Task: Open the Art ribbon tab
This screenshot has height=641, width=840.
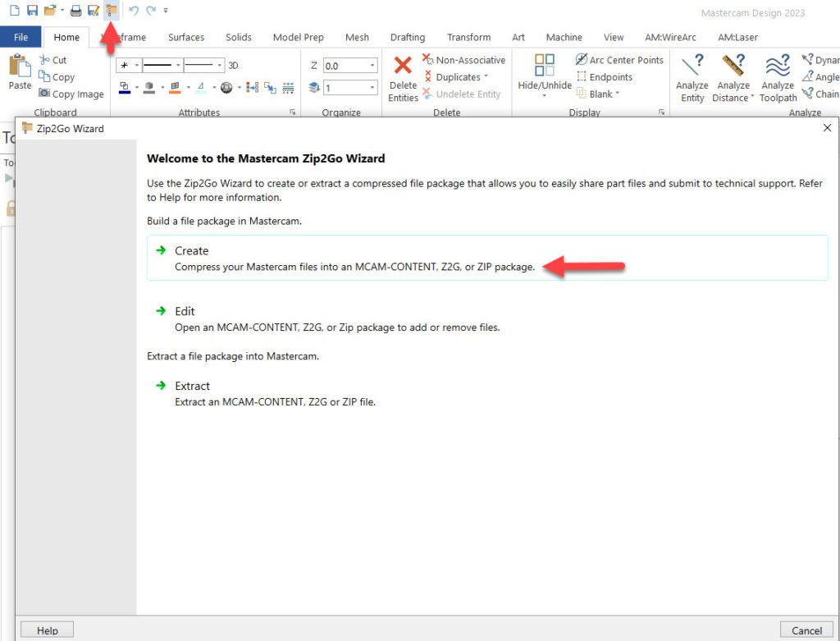Action: pos(518,37)
